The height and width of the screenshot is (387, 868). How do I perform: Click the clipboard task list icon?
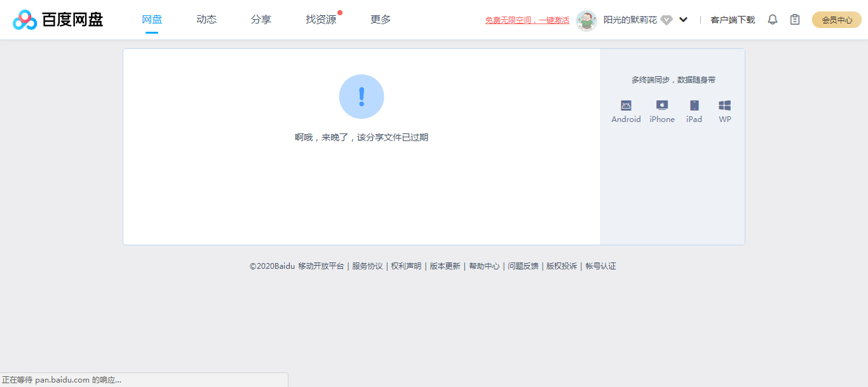tap(794, 19)
